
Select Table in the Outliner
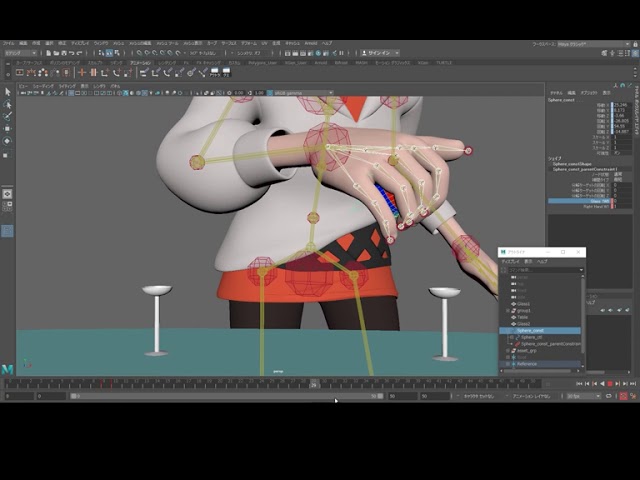coord(522,317)
